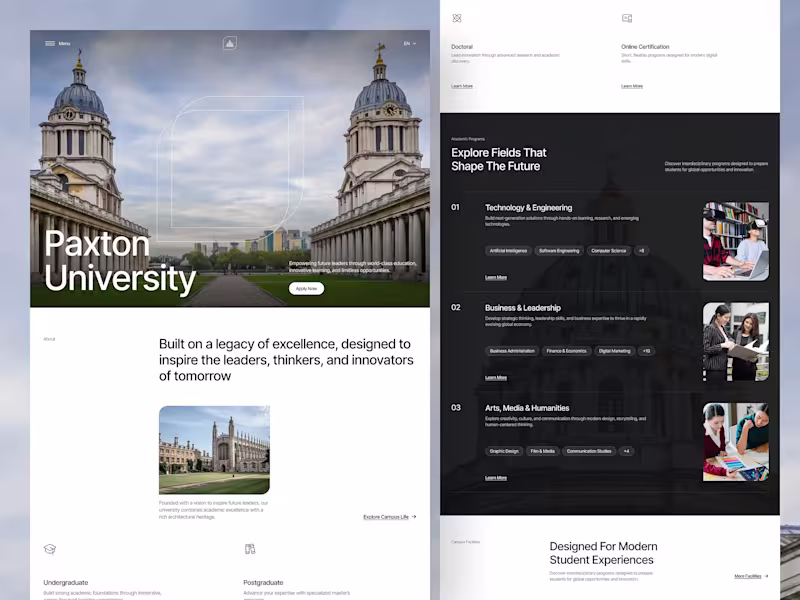Click the 01 number beside Technology & Engineering
The image size is (800, 600).
[x=455, y=207]
